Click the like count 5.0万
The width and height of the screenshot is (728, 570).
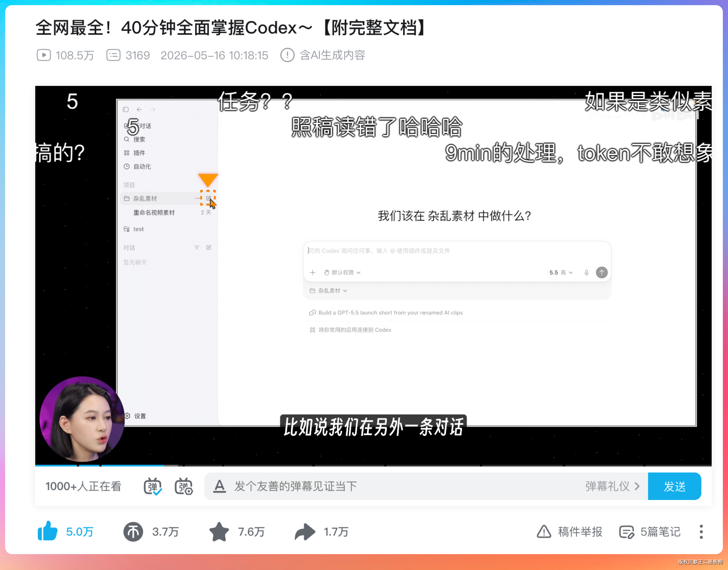pos(80,532)
